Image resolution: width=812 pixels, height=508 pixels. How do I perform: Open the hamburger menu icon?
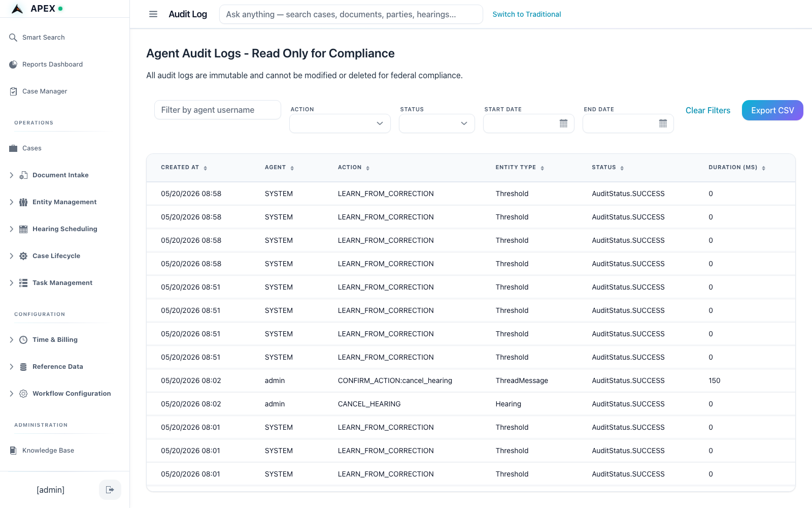pos(153,14)
